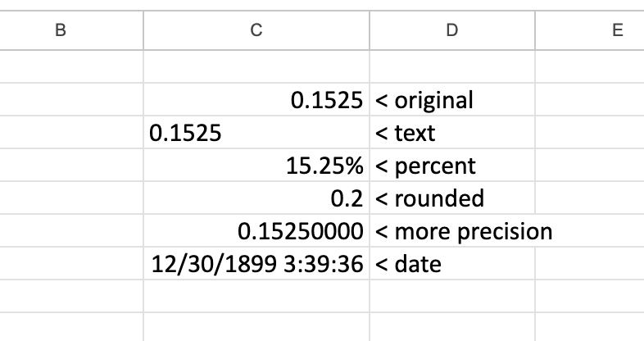Image resolution: width=644 pixels, height=341 pixels.
Task: Select the 12/30/1899 3:39:36 date cell
Action: [256, 264]
